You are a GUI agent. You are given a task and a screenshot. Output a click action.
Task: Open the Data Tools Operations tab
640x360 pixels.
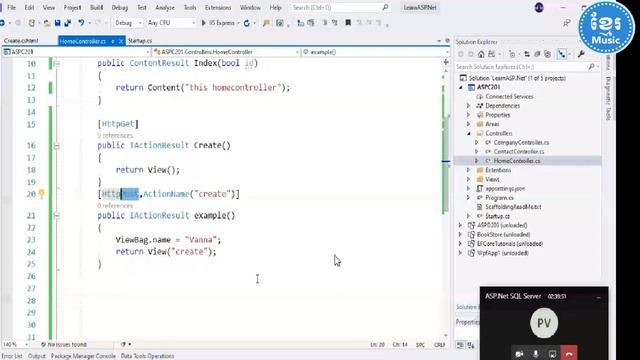click(x=147, y=356)
